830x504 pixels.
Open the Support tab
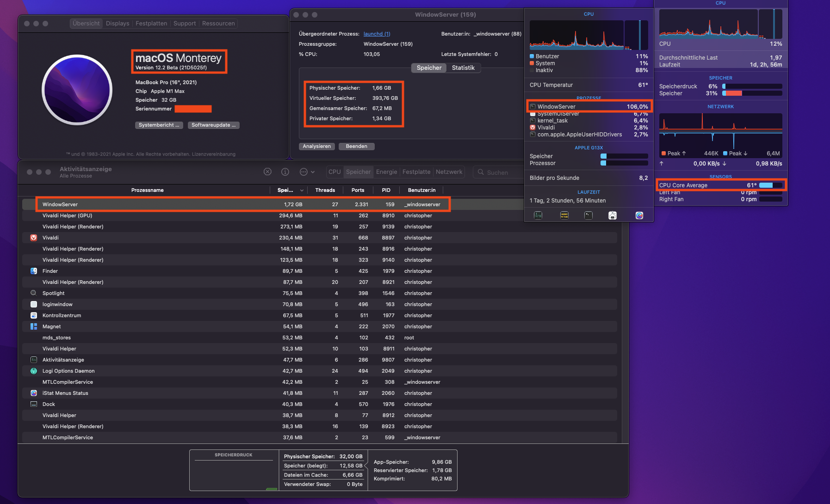185,24
